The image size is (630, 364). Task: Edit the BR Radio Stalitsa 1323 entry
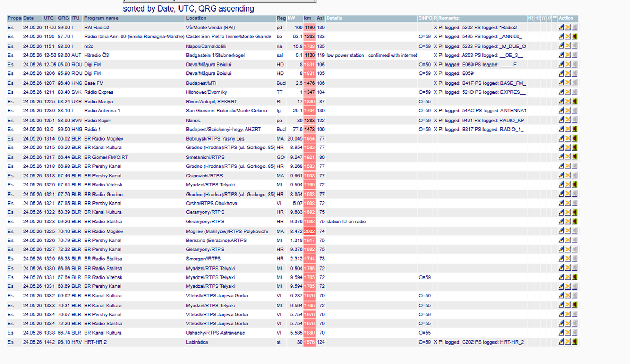point(561,221)
